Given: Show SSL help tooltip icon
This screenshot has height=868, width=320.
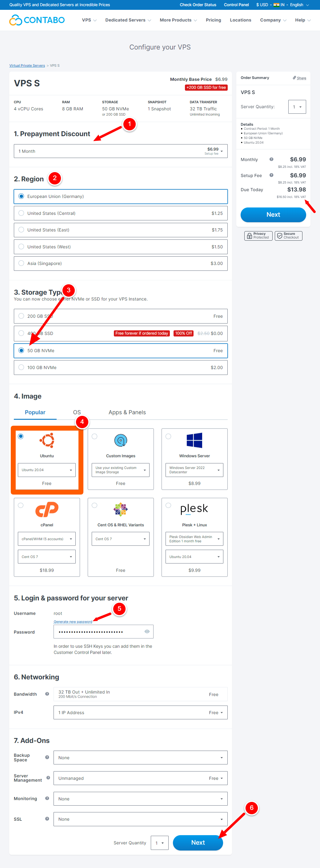Looking at the screenshot, I should pos(47,819).
